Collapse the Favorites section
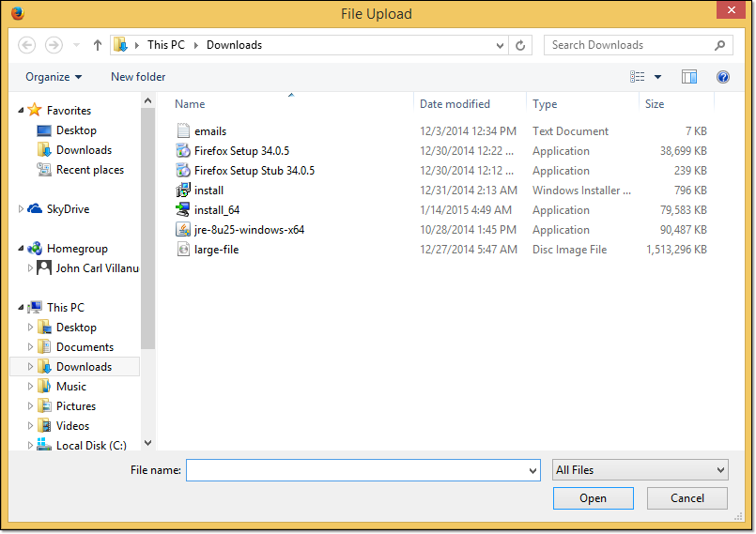This screenshot has height=534, width=756. pyautogui.click(x=22, y=111)
